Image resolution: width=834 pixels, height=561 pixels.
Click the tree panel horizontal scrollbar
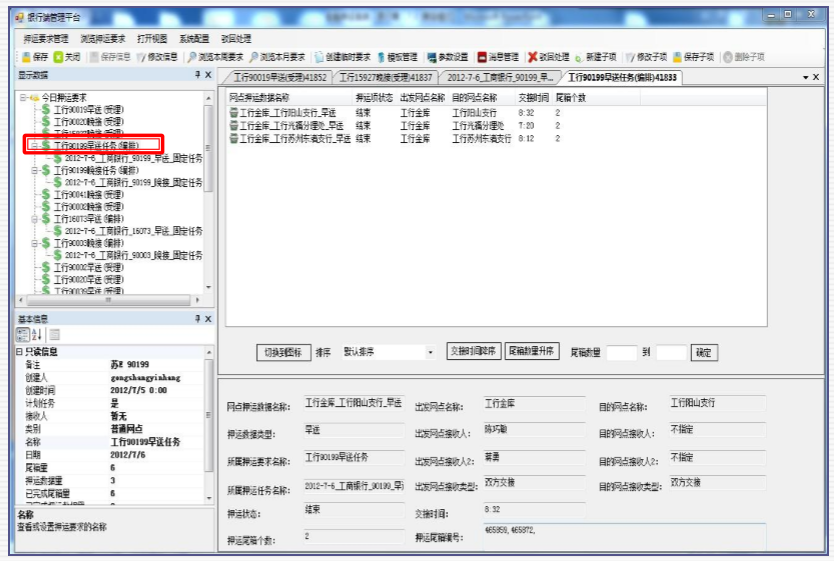(x=109, y=300)
